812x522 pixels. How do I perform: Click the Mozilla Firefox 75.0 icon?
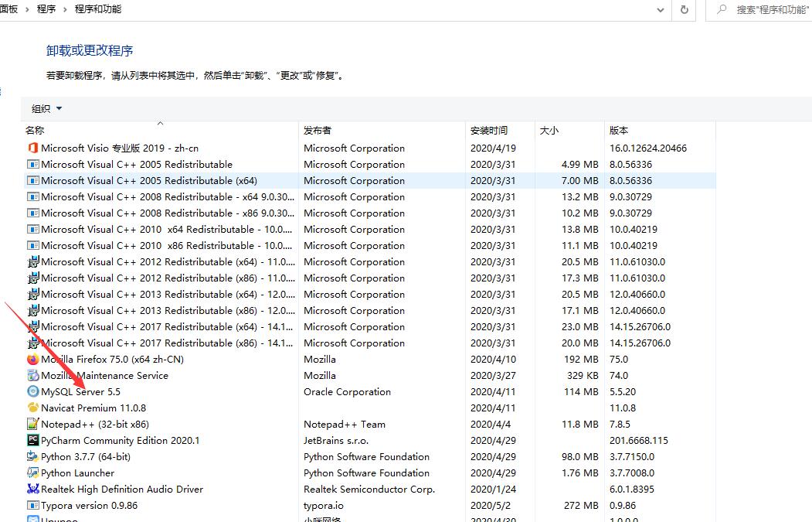32,360
